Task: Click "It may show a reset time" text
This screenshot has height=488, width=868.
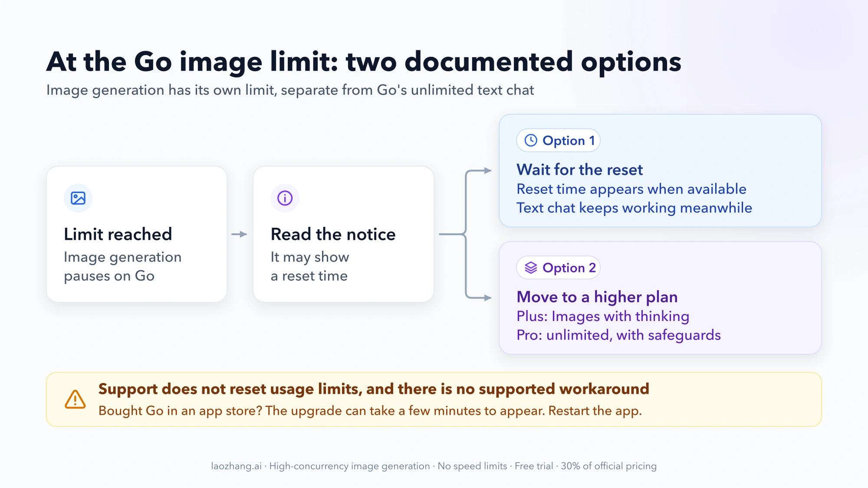Action: click(x=309, y=266)
